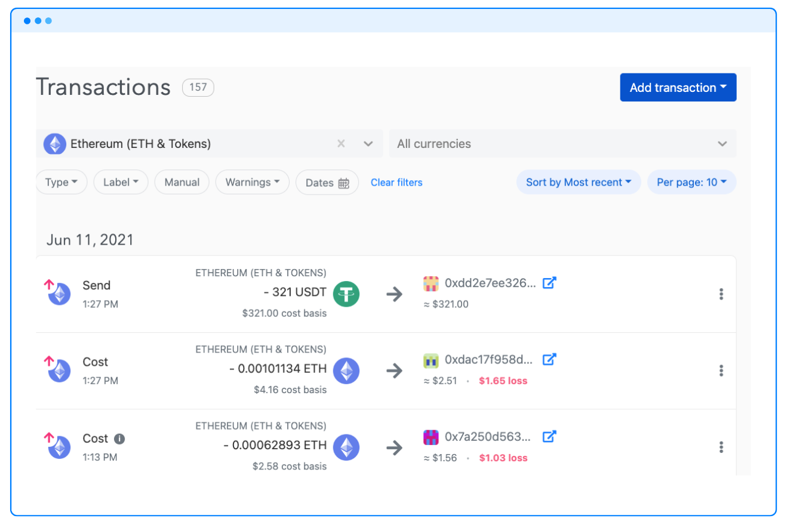Click info icon next to 1:13 PM Cost
Screen dimensions: 812x531
[x=119, y=439]
